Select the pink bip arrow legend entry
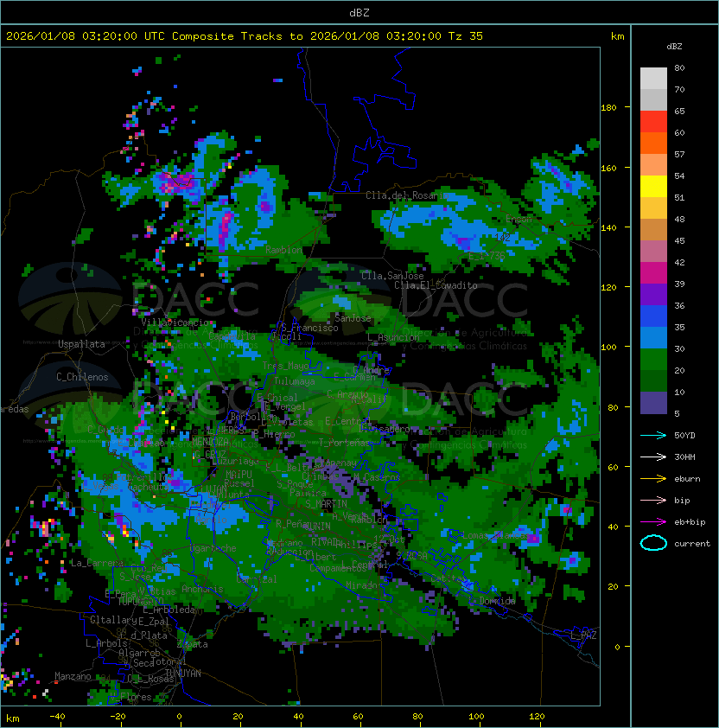The height and width of the screenshot is (728, 719). click(x=653, y=500)
